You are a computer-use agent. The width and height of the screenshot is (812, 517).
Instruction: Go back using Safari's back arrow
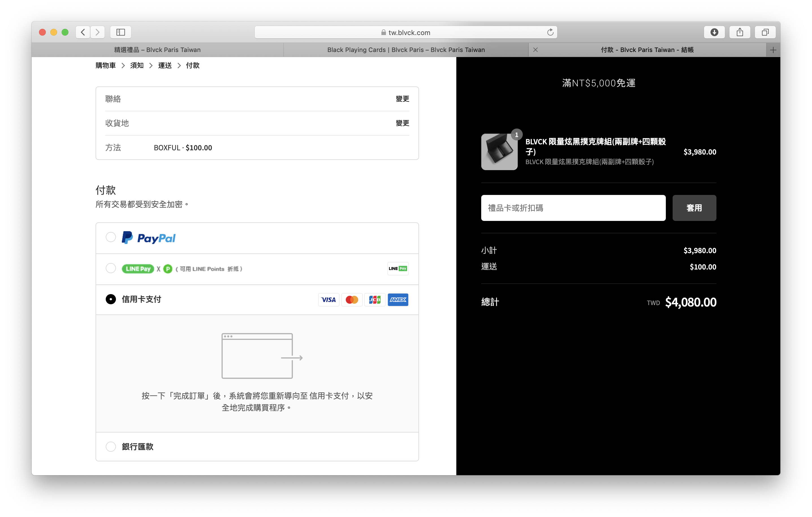coord(83,32)
